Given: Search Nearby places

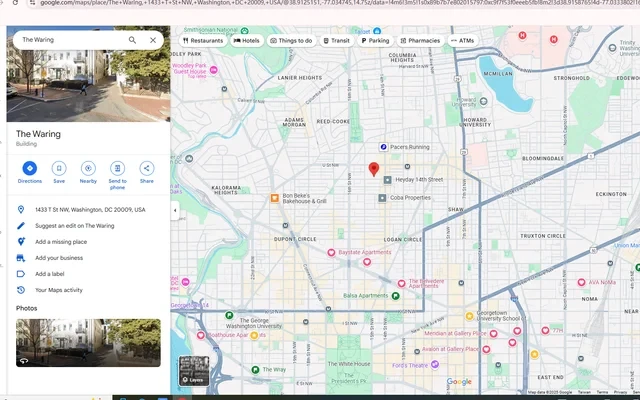Looking at the screenshot, I should 88,172.
